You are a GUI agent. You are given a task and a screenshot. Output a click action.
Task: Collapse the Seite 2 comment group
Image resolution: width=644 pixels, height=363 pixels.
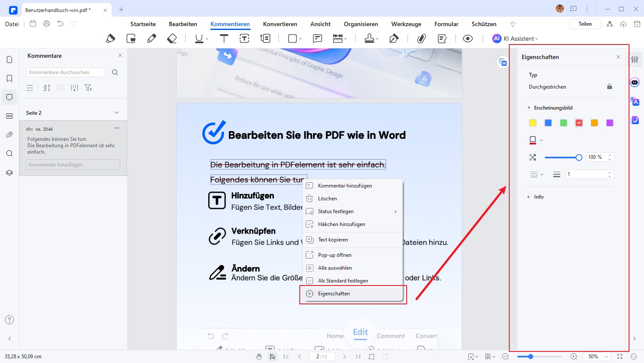click(117, 113)
